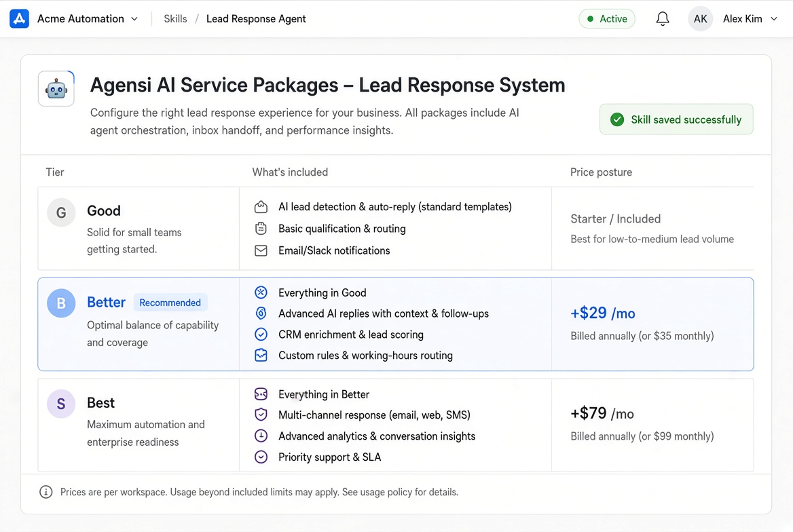Click the Email/Slack notifications envelope icon
Image resolution: width=793 pixels, height=532 pixels.
tap(261, 251)
